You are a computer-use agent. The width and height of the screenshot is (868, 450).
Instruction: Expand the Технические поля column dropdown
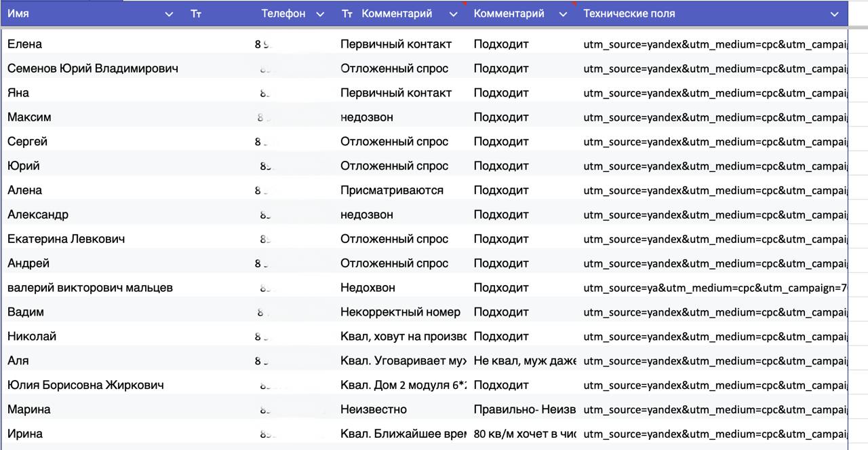834,14
